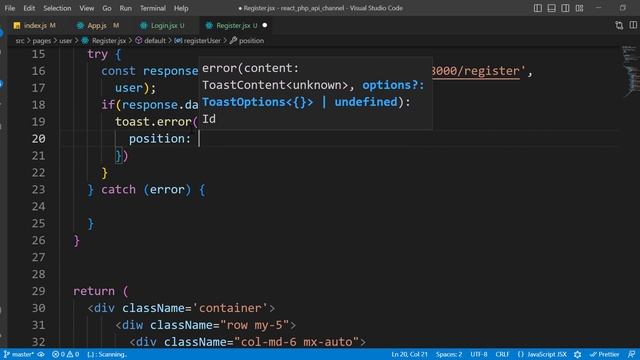Click 'return (' statement
Image resolution: width=640 pixels, height=360 pixels.
[101, 291]
